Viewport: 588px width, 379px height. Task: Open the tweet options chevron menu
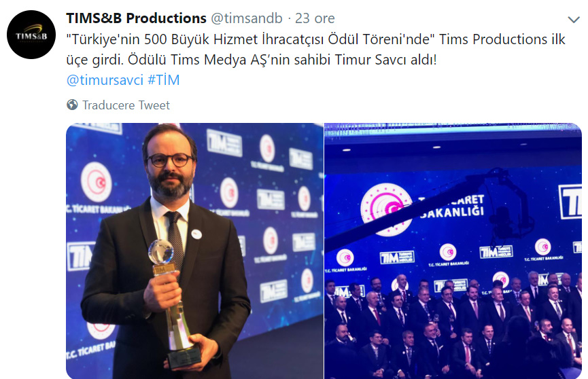click(574, 20)
